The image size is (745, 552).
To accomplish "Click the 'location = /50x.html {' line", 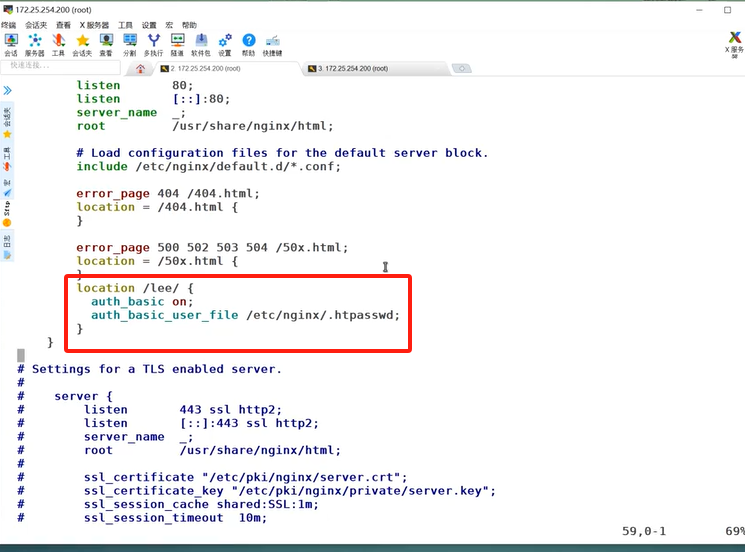I will 157,261.
